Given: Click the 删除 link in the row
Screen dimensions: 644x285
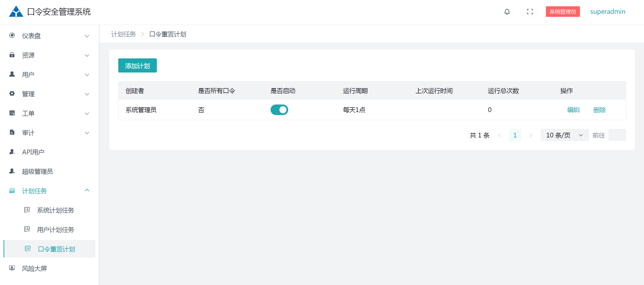Looking at the screenshot, I should [x=599, y=110].
